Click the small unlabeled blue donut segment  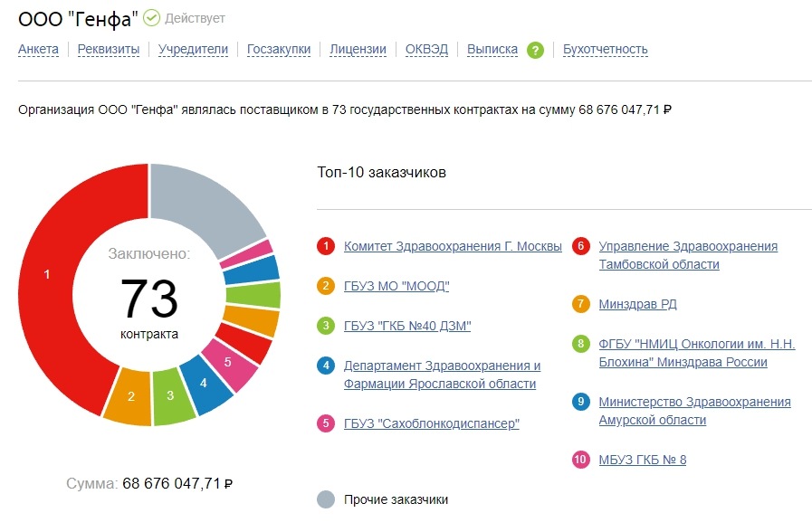coord(252,271)
